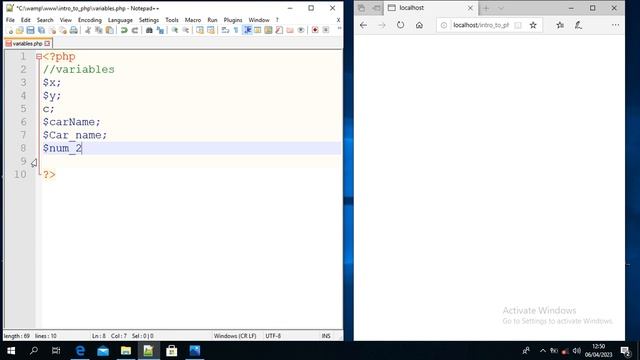Viewport: 640px width, 360px height.
Task: Toggle the Monitoring eye icon
Action: point(301,30)
